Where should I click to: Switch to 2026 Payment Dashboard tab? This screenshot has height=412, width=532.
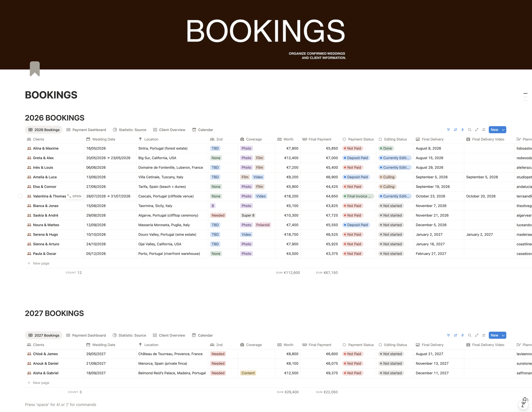point(86,130)
